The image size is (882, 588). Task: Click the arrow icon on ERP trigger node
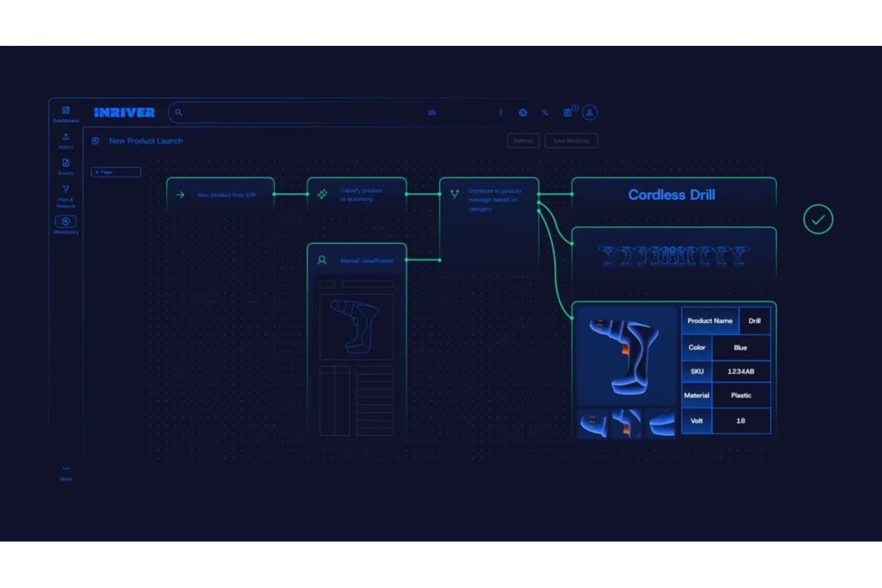click(180, 195)
